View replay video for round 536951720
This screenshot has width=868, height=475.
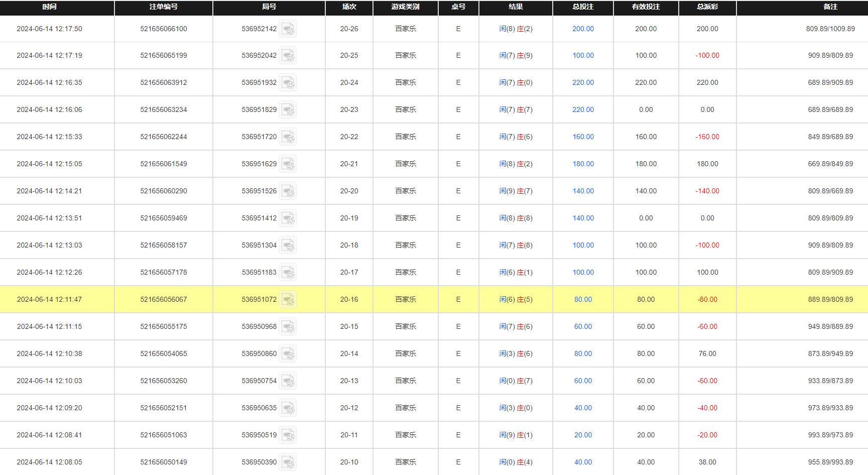pyautogui.click(x=288, y=137)
